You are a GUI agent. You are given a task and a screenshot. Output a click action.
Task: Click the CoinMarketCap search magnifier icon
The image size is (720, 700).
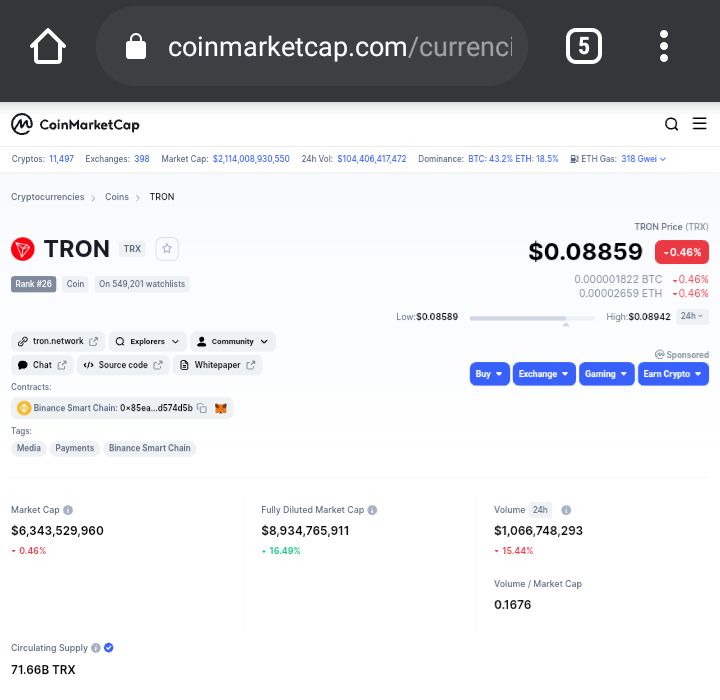671,124
